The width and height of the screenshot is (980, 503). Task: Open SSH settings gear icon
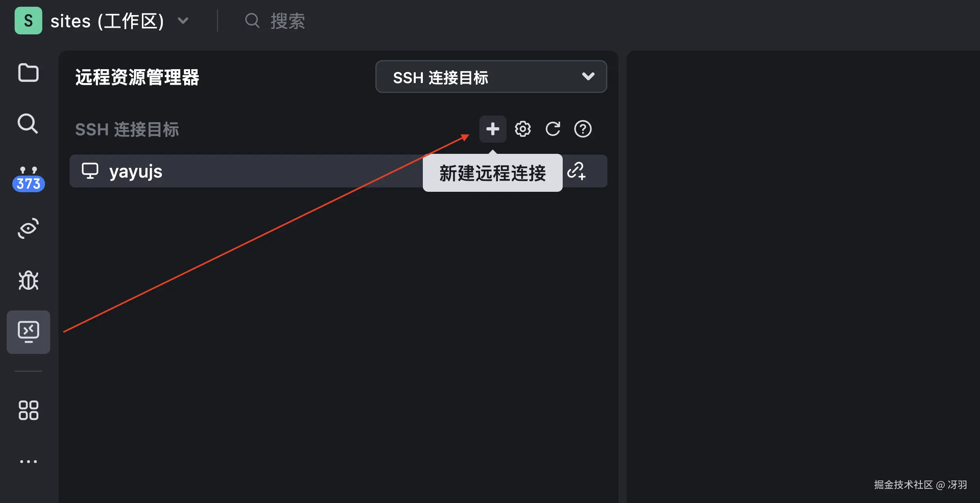[522, 129]
